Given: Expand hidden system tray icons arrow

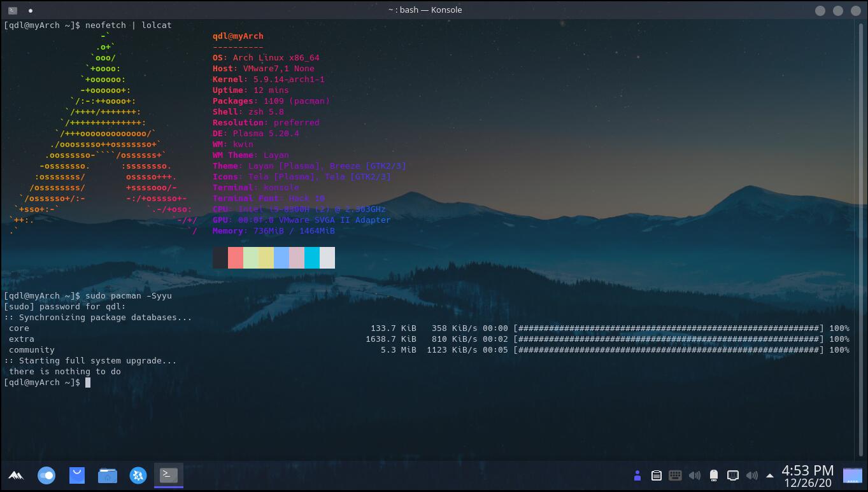Looking at the screenshot, I should 770,475.
